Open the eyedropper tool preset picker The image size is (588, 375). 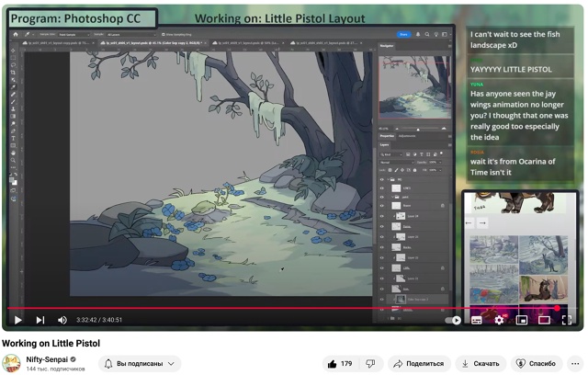point(29,34)
